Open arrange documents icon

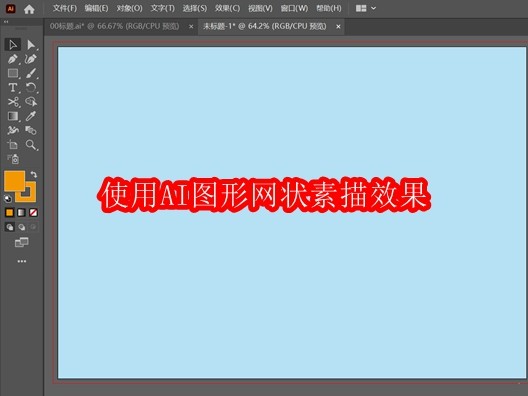pyautogui.click(x=361, y=8)
